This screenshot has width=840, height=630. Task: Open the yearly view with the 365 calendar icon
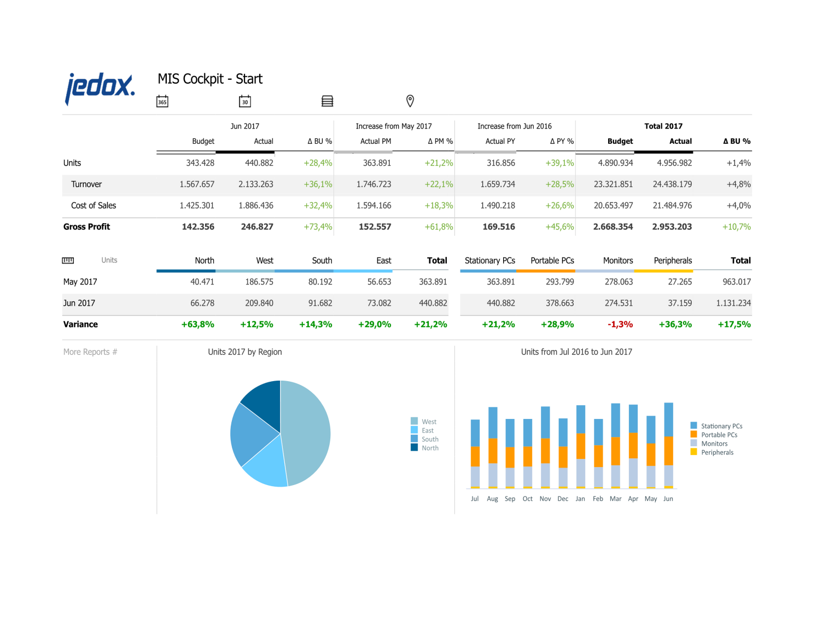coord(162,101)
